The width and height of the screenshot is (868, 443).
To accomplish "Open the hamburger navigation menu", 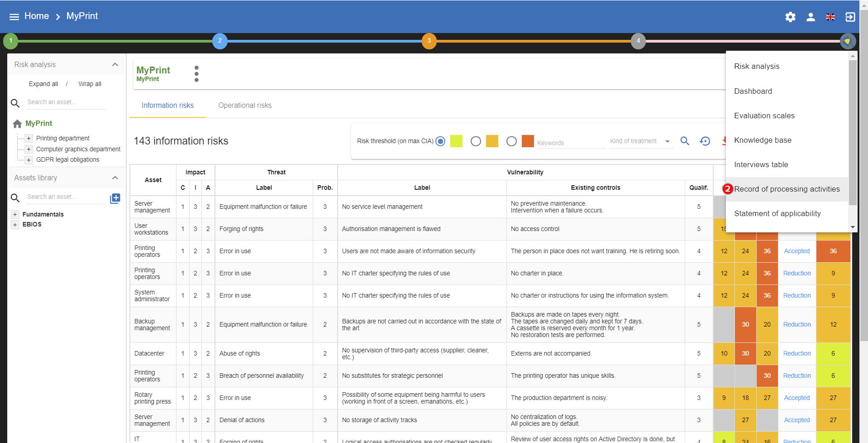I will tap(14, 17).
